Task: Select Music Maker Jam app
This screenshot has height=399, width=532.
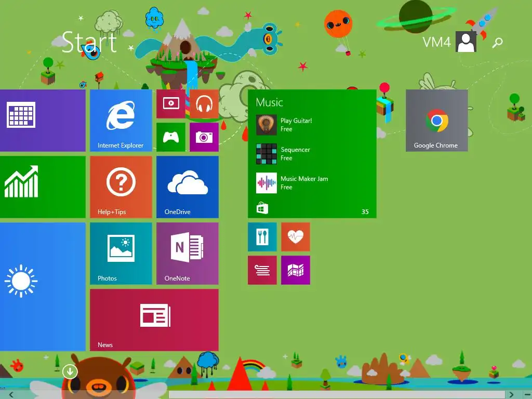Action: 292,183
